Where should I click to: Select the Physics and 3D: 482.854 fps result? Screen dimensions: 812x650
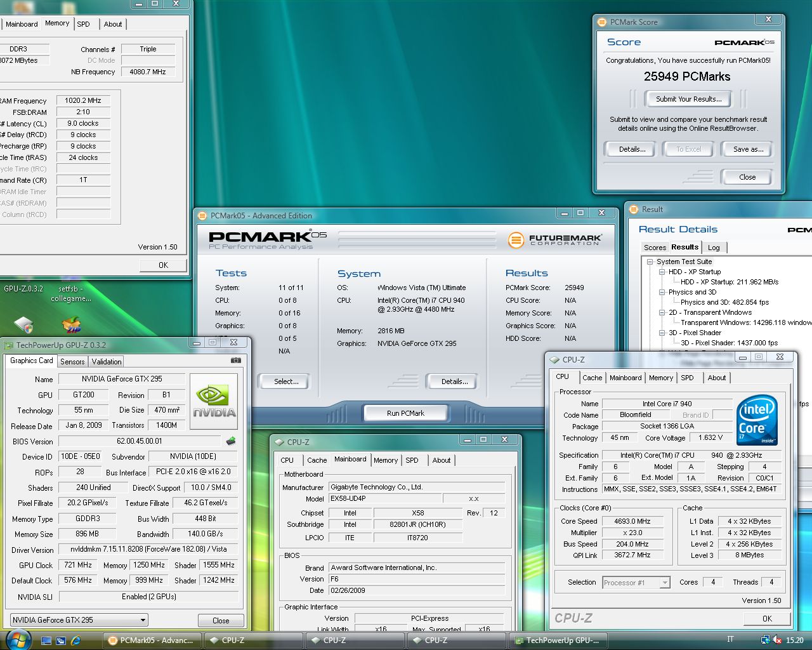pyautogui.click(x=724, y=302)
